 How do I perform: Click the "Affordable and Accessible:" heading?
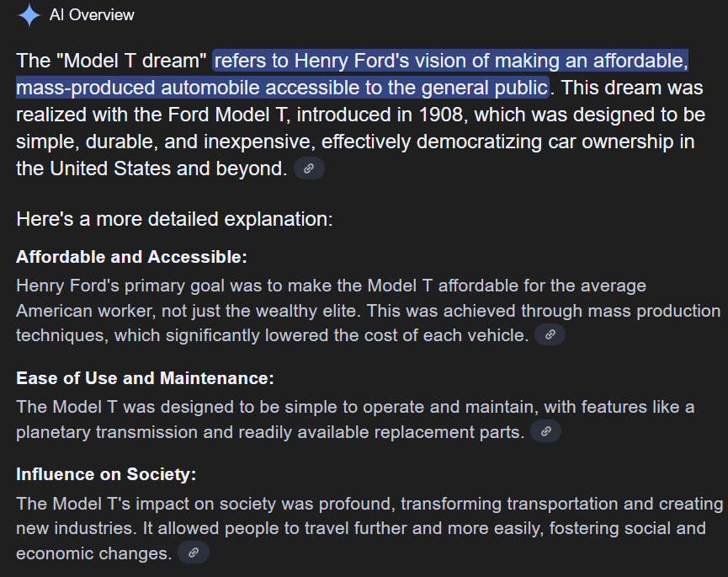[131, 257]
